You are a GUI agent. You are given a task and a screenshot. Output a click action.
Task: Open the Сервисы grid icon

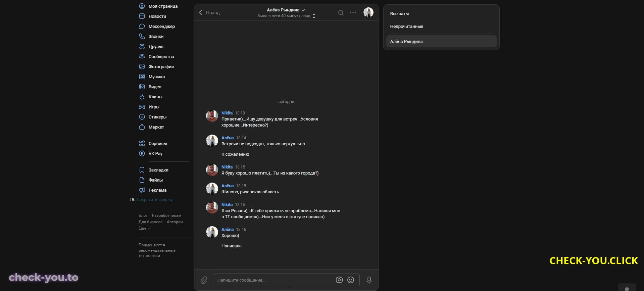point(142,143)
